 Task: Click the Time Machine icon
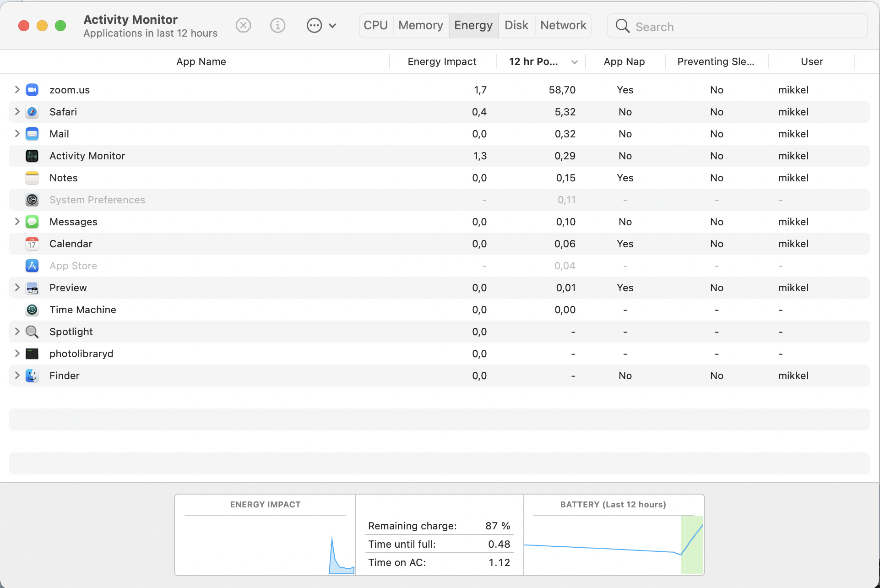coord(32,310)
